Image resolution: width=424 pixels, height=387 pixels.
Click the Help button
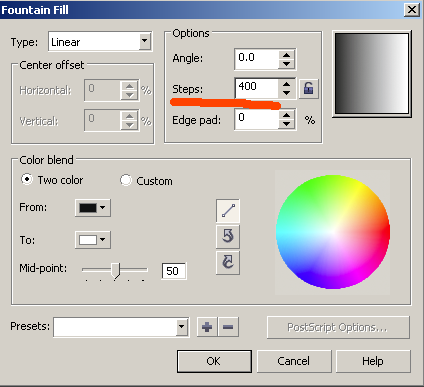373,361
